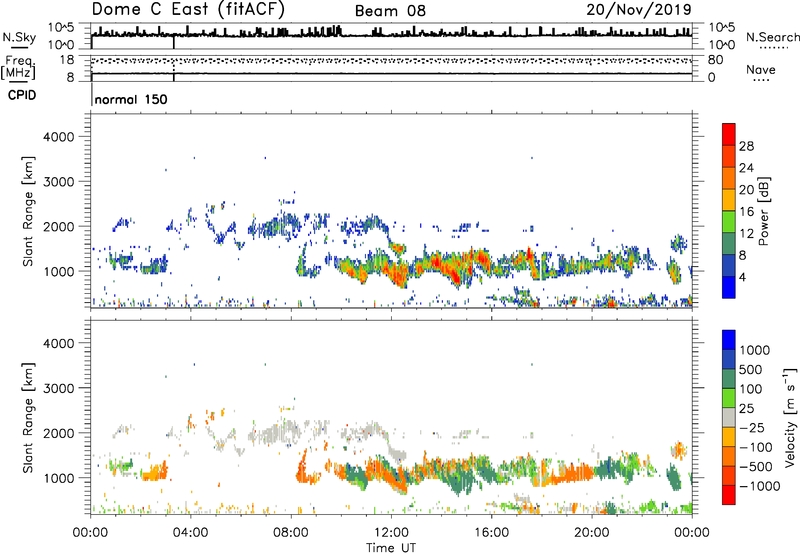Click the 16:00 time tick label
Screen dimensions: 800x554
click(491, 533)
